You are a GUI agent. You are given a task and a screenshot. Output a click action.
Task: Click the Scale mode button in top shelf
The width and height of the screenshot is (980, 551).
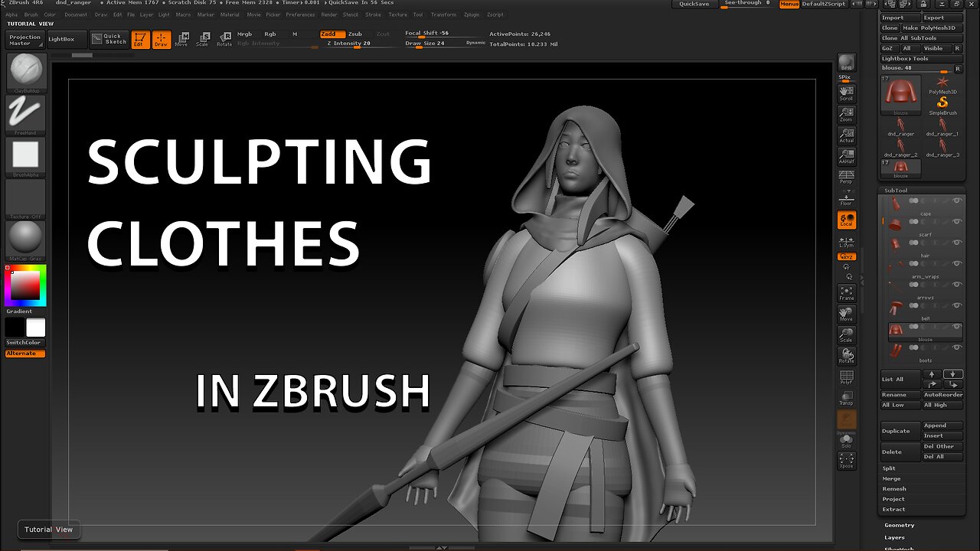click(203, 39)
